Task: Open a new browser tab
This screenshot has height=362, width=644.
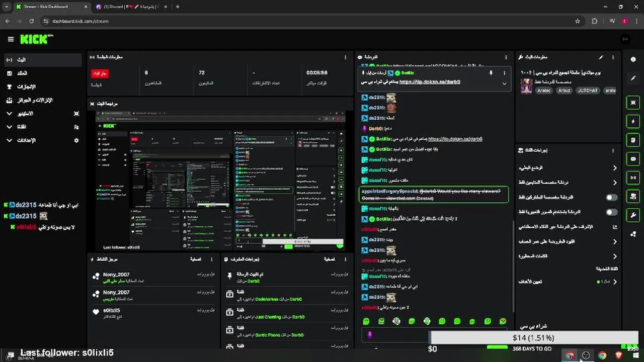Action: click(177, 7)
